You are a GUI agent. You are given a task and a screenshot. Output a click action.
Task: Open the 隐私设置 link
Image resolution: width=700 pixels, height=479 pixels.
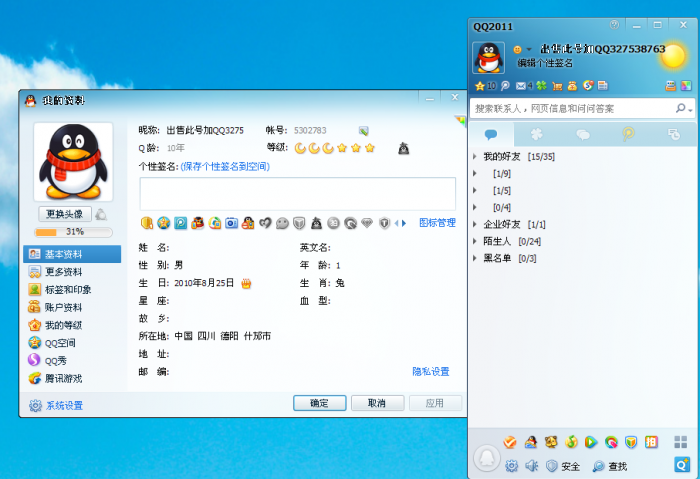click(x=431, y=371)
